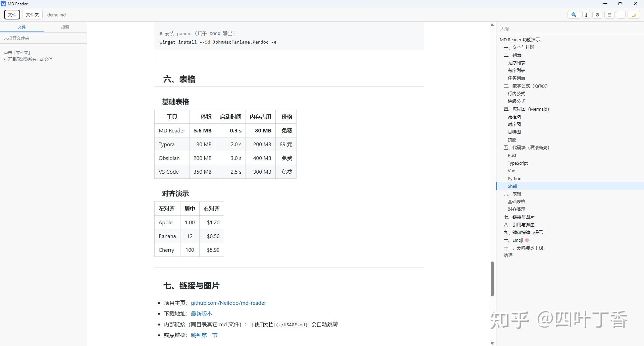Click the 启动时间 table header
644x346 pixels.
click(231, 117)
